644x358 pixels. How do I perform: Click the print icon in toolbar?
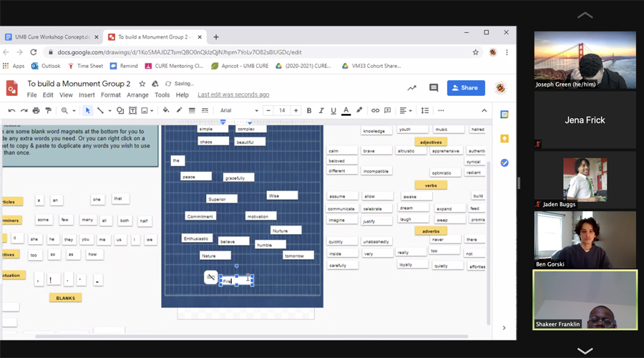[x=36, y=110]
